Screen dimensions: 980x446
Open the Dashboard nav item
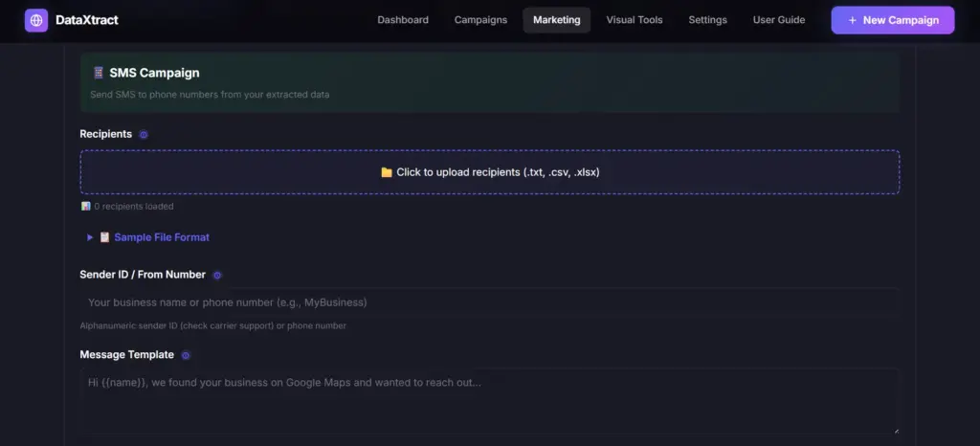(x=403, y=20)
